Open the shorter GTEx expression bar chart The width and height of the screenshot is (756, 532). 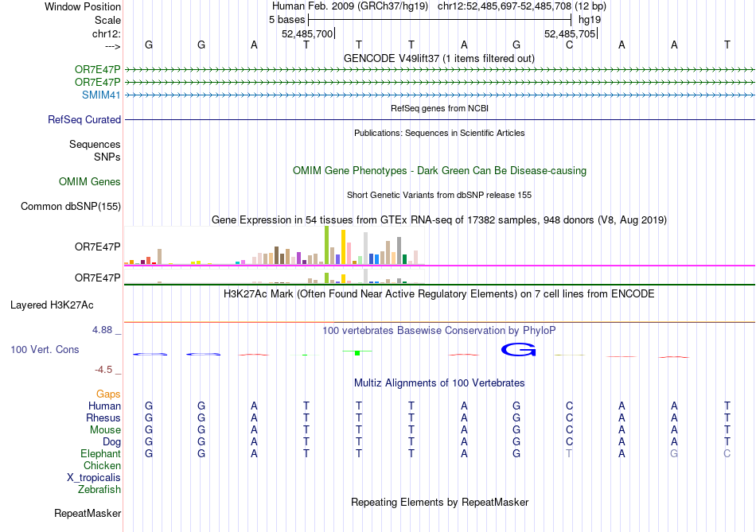[x=274, y=276]
